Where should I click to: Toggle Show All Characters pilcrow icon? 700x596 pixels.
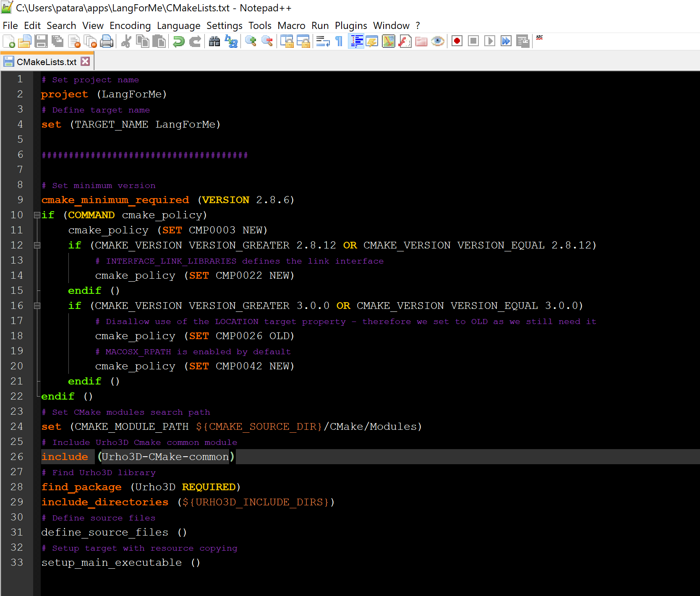tap(340, 41)
